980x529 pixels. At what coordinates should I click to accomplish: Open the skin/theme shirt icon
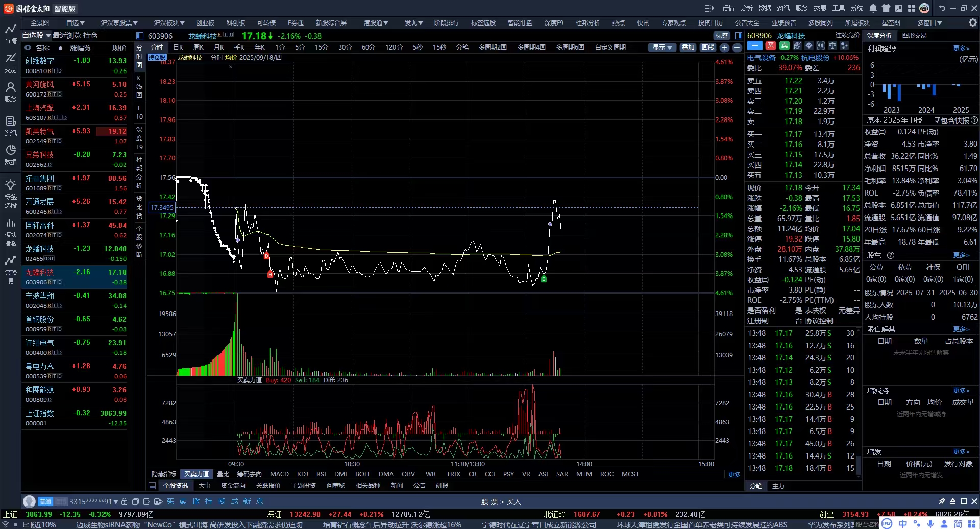[x=886, y=8]
